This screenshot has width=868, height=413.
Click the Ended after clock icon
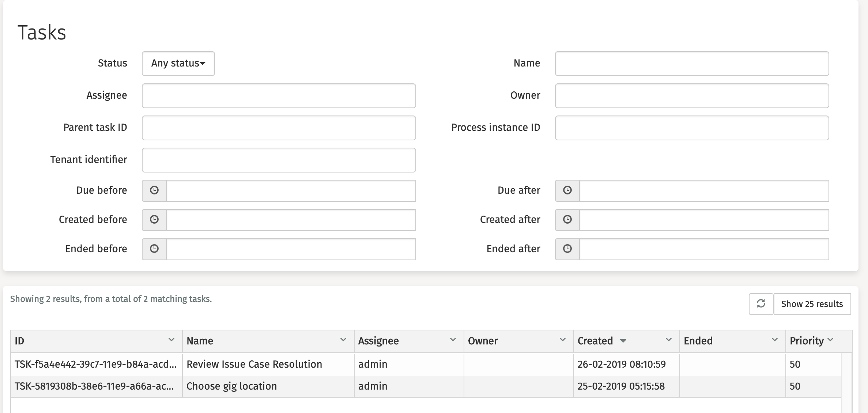[567, 249]
